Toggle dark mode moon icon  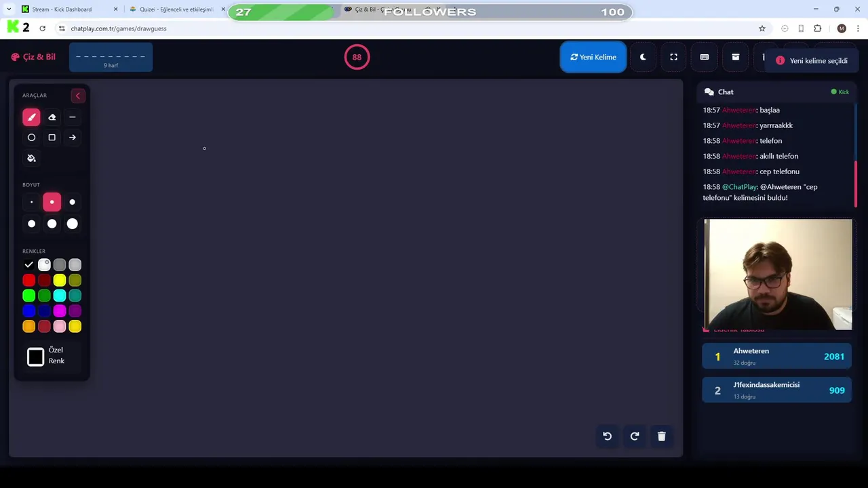point(643,57)
